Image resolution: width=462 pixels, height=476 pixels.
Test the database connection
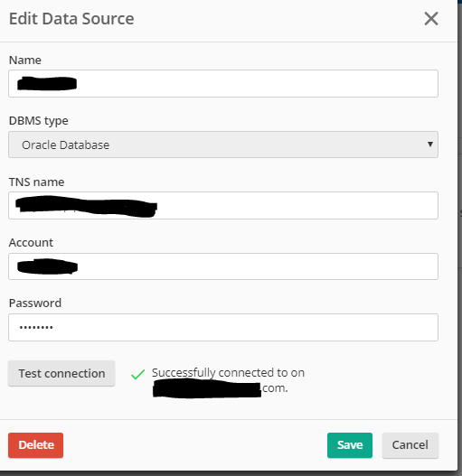(61, 373)
